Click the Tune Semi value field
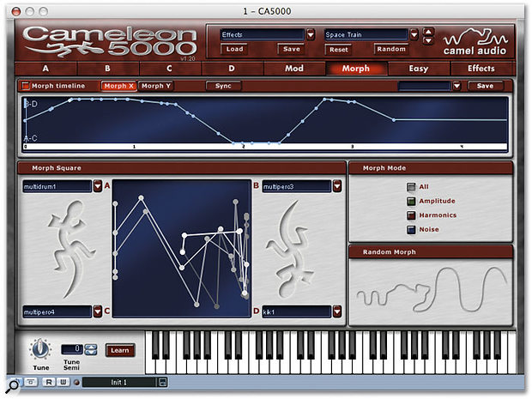The width and height of the screenshot is (532, 399). 71,349
